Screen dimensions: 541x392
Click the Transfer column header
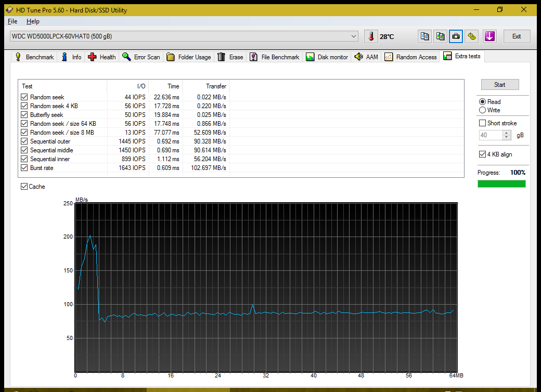tap(206, 86)
